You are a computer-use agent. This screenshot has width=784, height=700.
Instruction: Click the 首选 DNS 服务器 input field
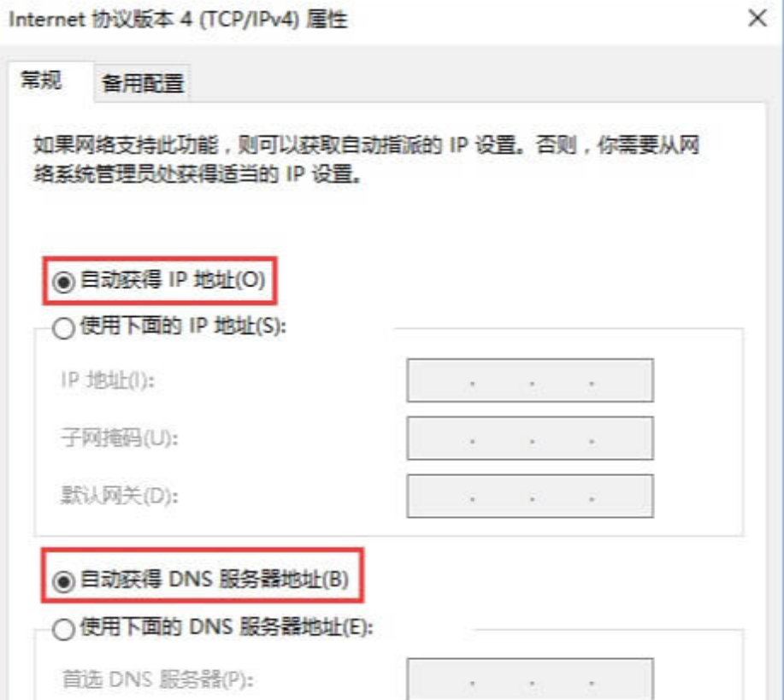530,679
